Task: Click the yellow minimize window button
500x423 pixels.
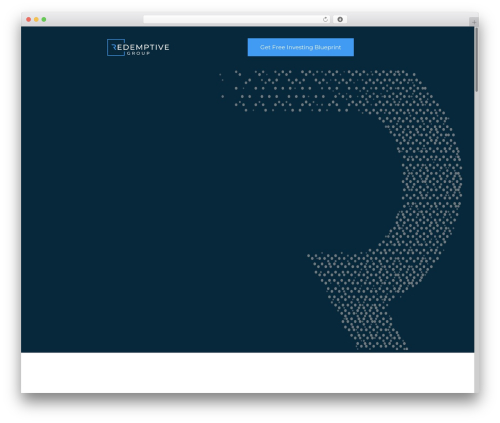Action: click(36, 19)
